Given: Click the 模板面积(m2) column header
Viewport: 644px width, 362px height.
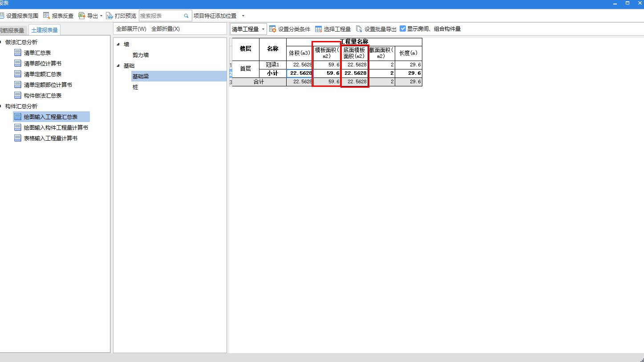Looking at the screenshot, I should coord(327,53).
